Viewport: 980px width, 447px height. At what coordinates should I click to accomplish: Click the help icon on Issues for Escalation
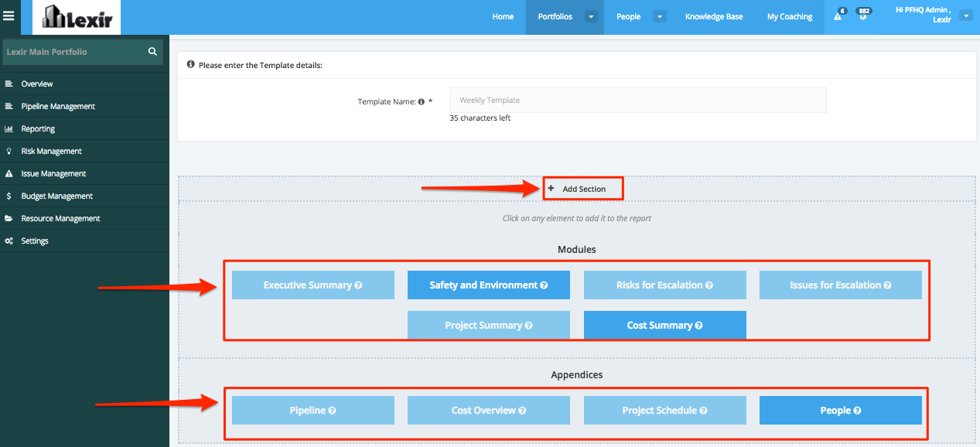tap(887, 285)
